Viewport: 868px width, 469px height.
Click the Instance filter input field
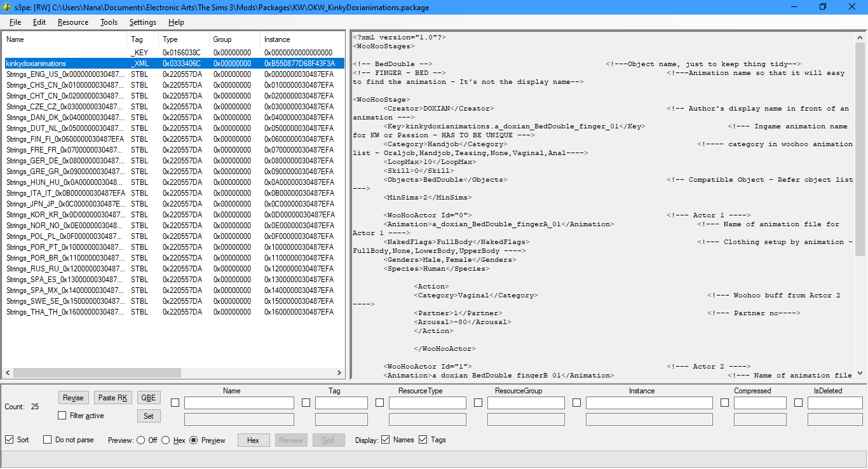click(x=649, y=403)
